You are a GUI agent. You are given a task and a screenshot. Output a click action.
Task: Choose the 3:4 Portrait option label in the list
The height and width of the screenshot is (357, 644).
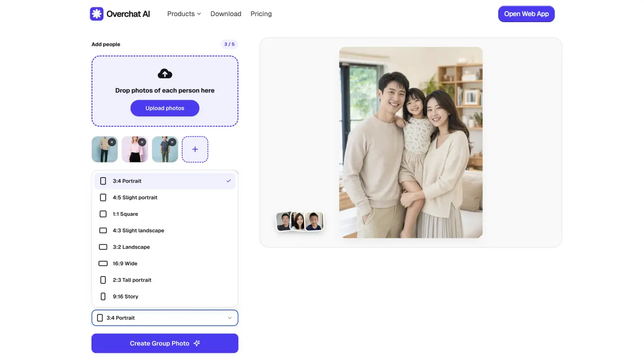pos(127,181)
